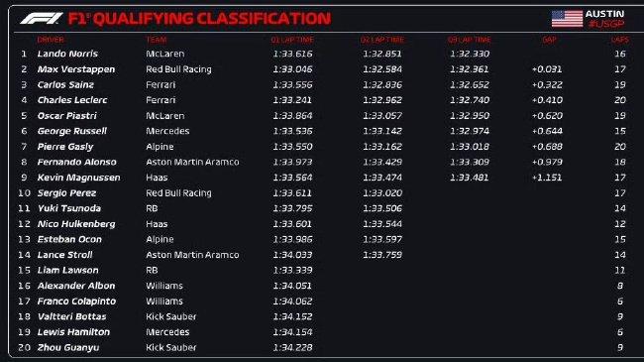Image resolution: width=644 pixels, height=362 pixels.
Task: Click the AUSTIN location label
Action: coord(604,14)
